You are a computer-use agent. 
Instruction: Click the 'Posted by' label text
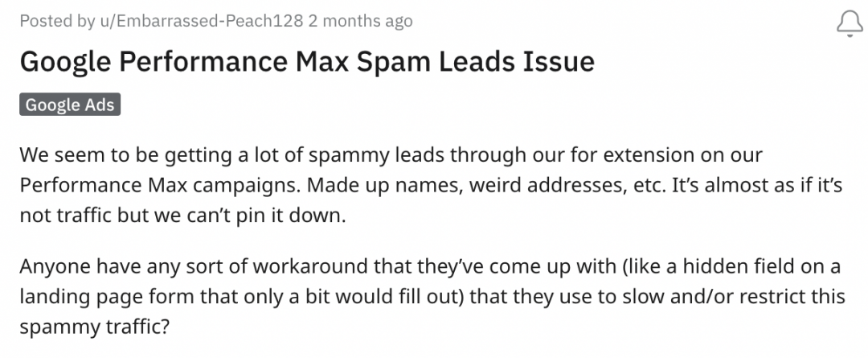pos(47,21)
